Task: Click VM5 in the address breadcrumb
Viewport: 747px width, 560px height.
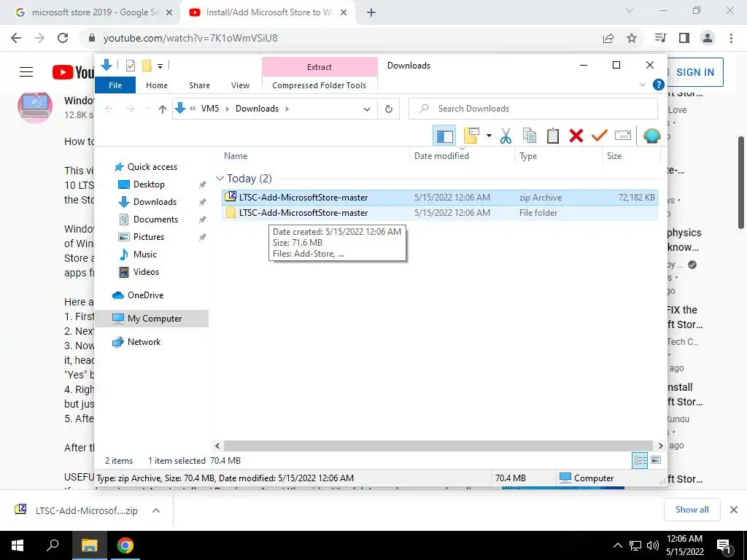Action: [x=209, y=109]
